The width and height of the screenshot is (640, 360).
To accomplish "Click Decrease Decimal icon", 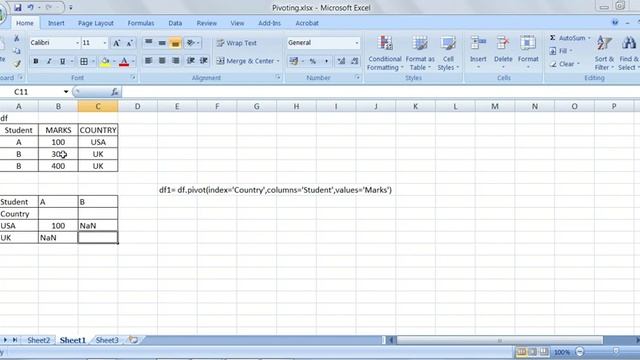I will [x=355, y=61].
